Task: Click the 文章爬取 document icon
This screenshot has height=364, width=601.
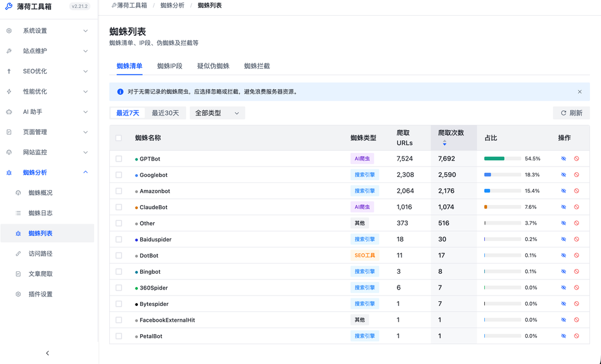Action: (18, 274)
